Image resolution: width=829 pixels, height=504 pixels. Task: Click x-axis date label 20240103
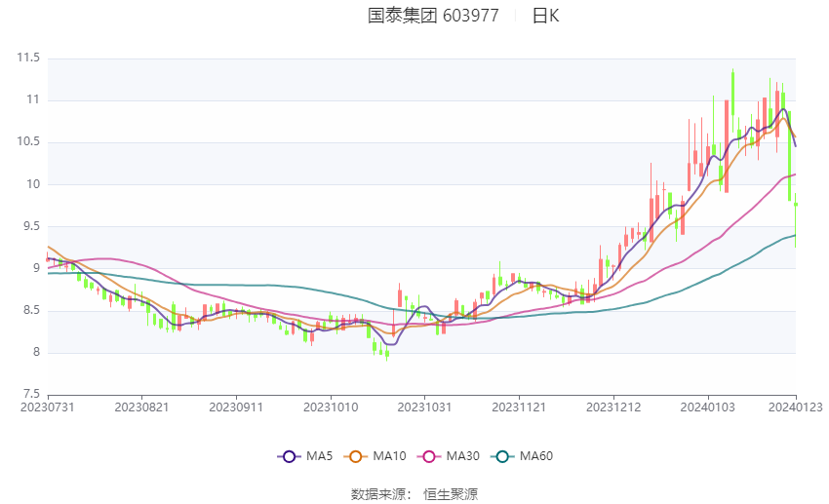pyautogui.click(x=707, y=407)
